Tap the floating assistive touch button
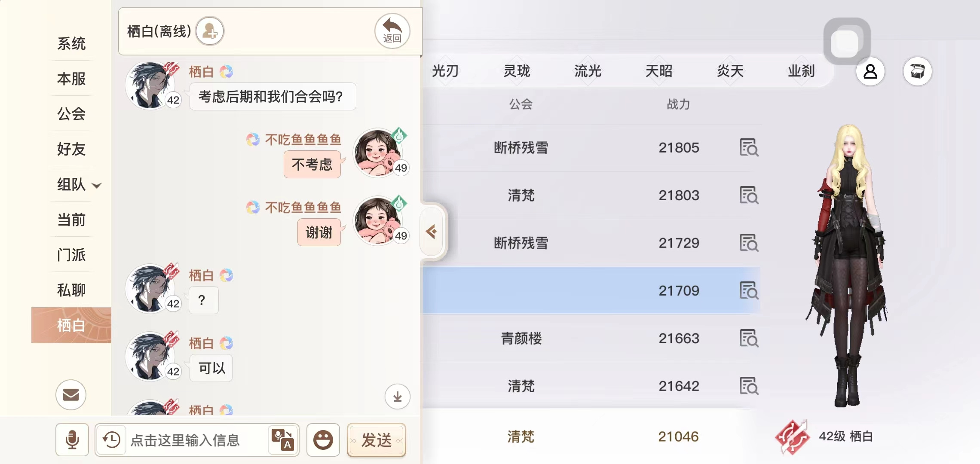980x464 pixels. 847,42
